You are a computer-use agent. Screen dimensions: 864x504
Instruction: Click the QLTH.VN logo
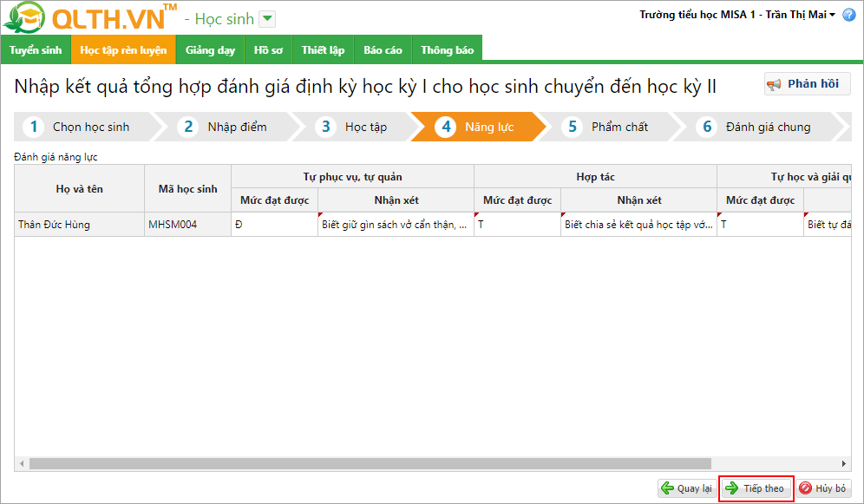point(90,17)
